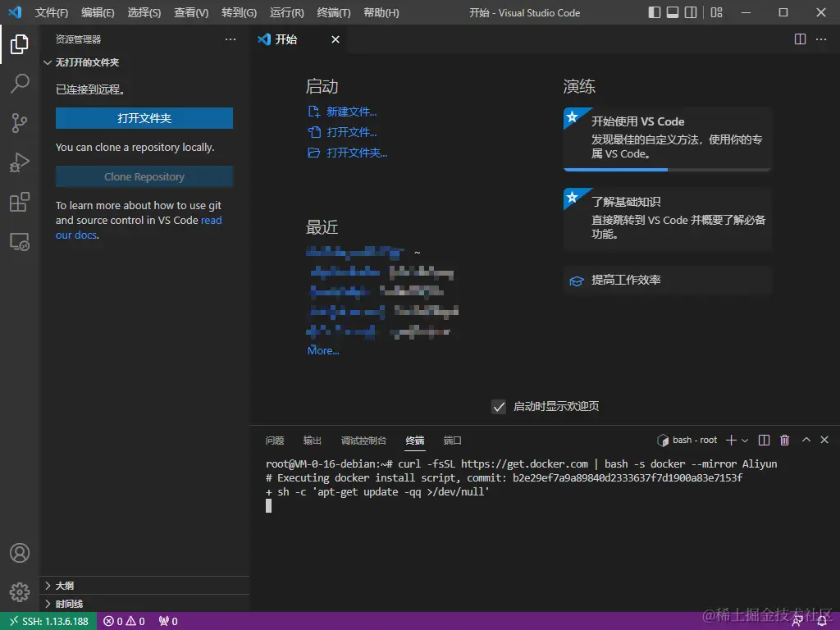Select the 开始 editor tab
This screenshot has width=840, height=630.
tap(299, 39)
